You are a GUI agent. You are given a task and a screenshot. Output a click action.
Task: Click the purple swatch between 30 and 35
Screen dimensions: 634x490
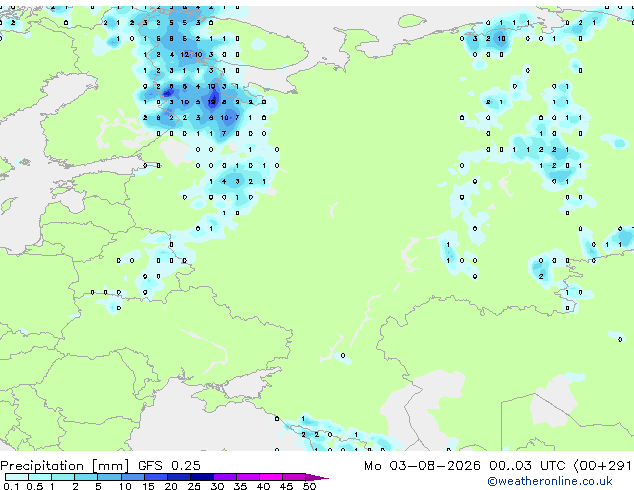pos(225,477)
